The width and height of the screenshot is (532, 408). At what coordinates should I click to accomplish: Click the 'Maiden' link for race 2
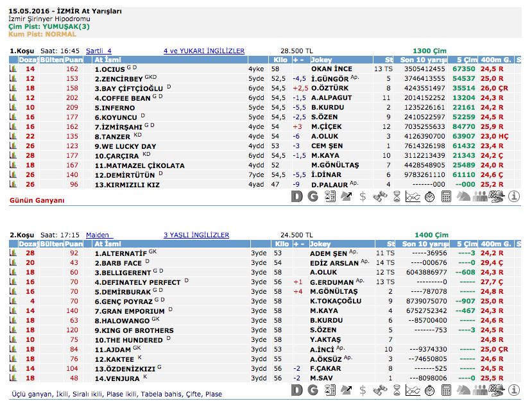tap(98, 235)
